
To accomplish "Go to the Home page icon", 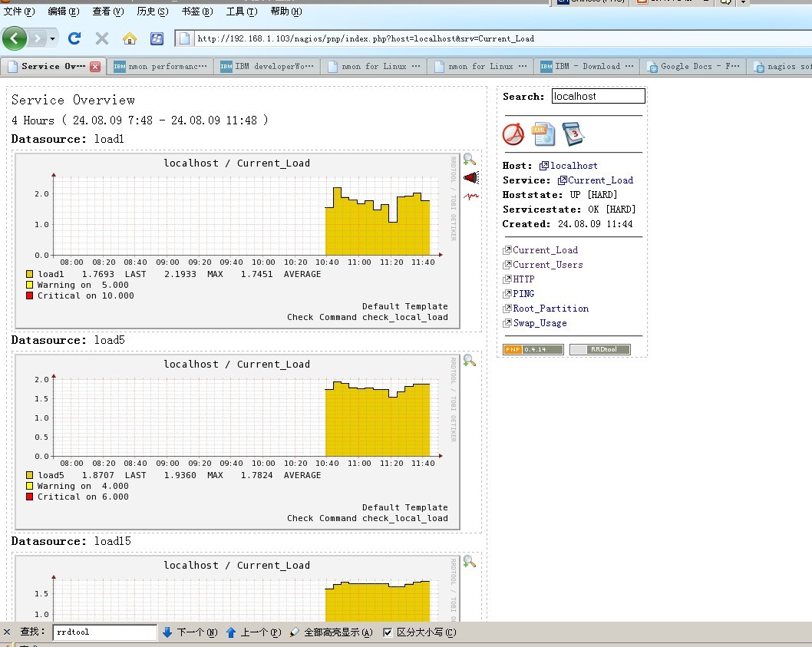I will click(130, 38).
